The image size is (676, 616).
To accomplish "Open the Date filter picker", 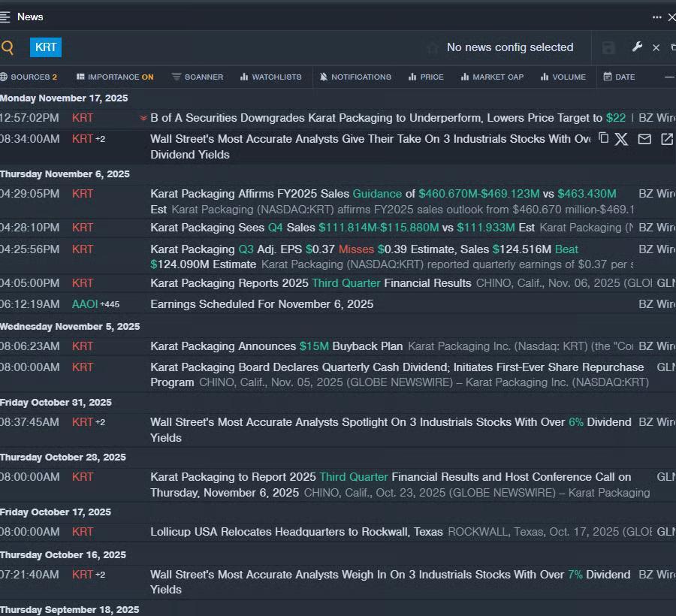I will tap(619, 77).
